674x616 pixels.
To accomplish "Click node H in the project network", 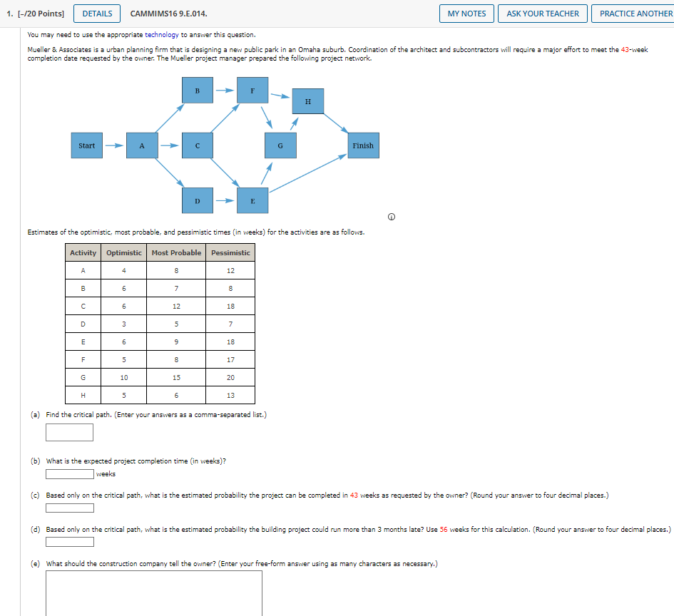I will pyautogui.click(x=308, y=101).
